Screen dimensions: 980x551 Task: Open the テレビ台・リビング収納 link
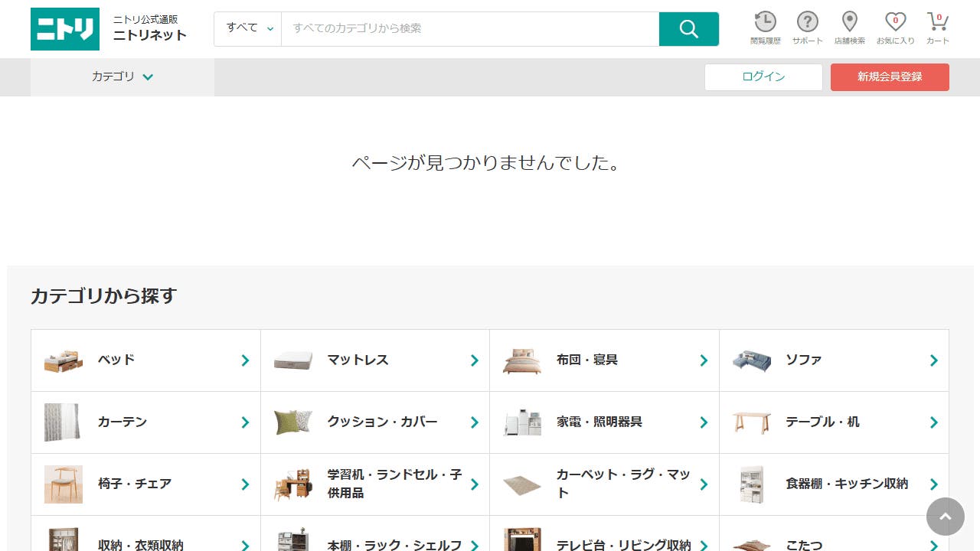pyautogui.click(x=605, y=533)
